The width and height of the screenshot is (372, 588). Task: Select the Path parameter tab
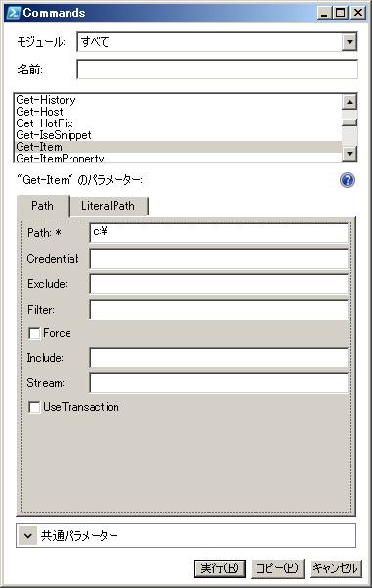(x=42, y=206)
